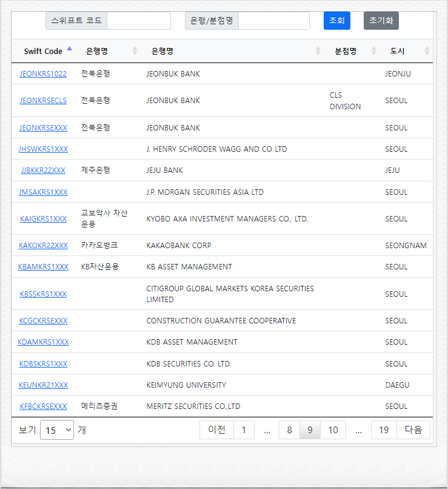Click the 'KAKAOBANK CORP' cell
448x489 pixels.
click(x=179, y=246)
